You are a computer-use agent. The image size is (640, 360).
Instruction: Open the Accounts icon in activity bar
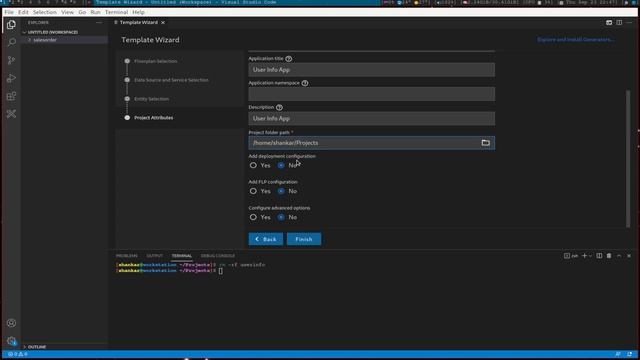pyautogui.click(x=11, y=323)
